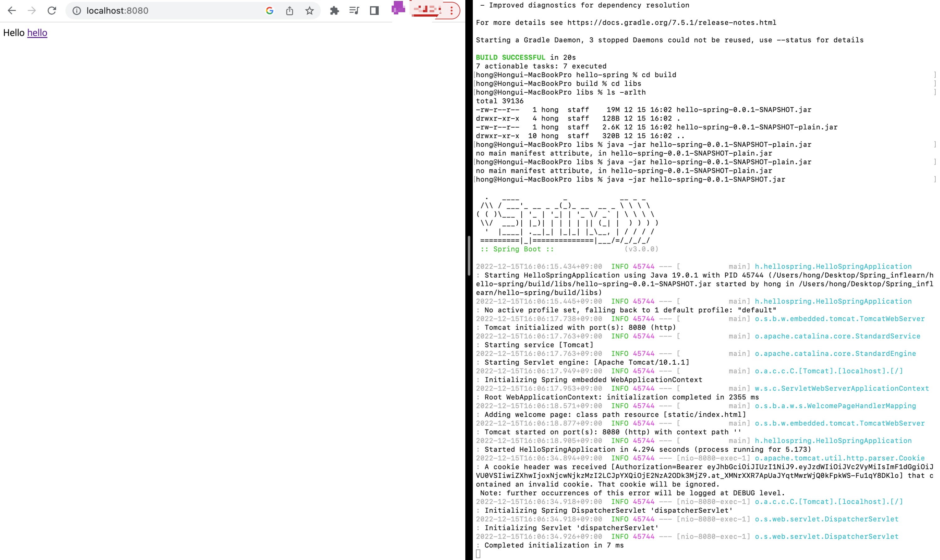Screen dimensions: 940x560
Task: Toggle the browser side panel
Action: [x=374, y=11]
